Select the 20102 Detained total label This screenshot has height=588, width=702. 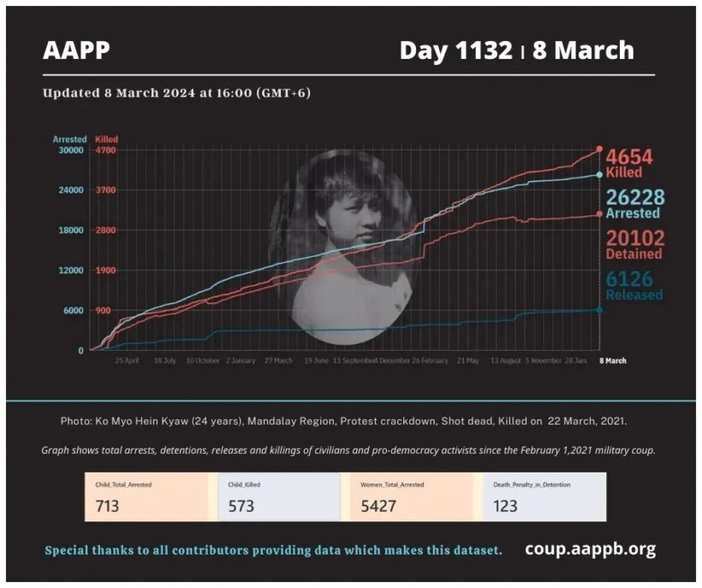[x=634, y=245]
